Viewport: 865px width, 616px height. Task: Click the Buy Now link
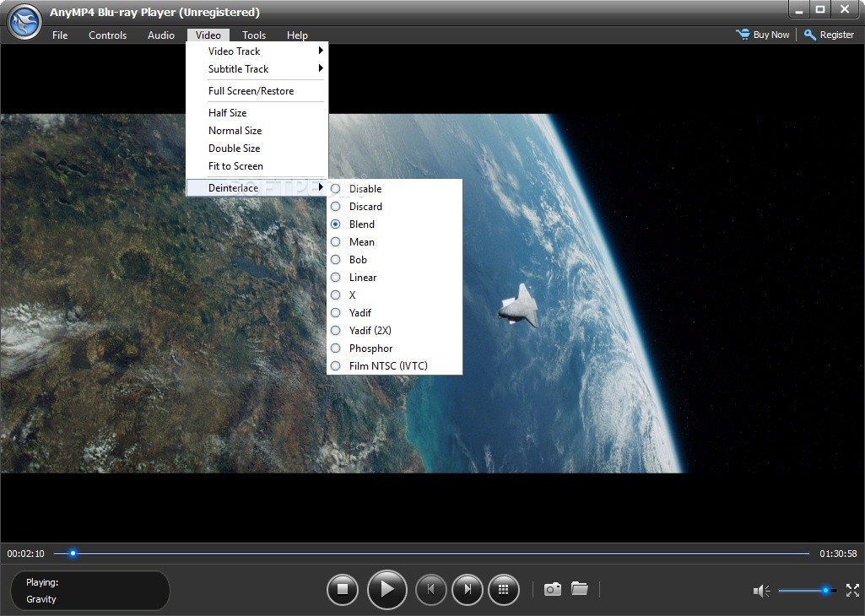click(x=771, y=35)
